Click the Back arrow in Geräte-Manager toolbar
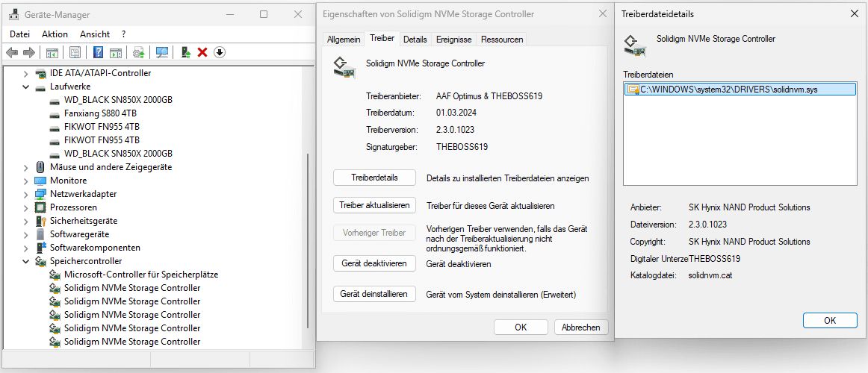 point(12,52)
